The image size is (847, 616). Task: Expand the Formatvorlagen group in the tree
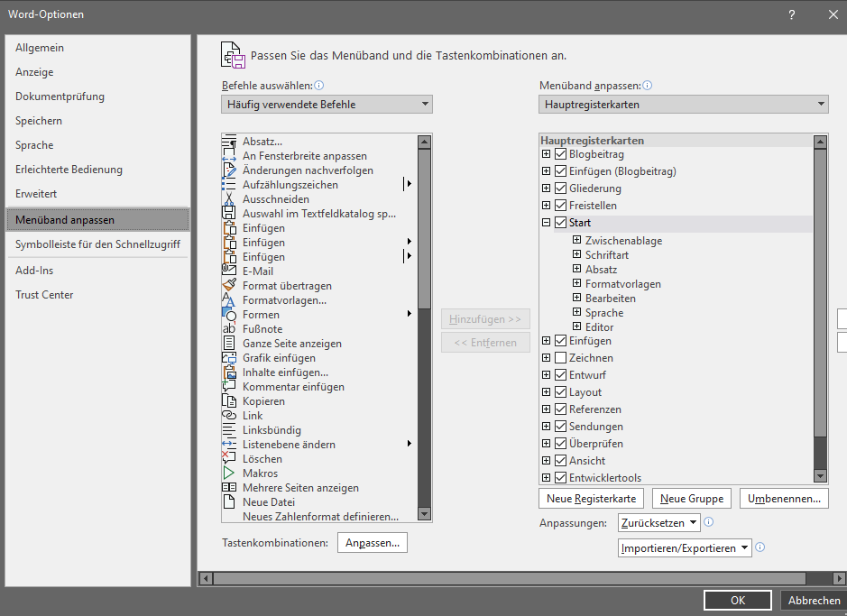(577, 283)
